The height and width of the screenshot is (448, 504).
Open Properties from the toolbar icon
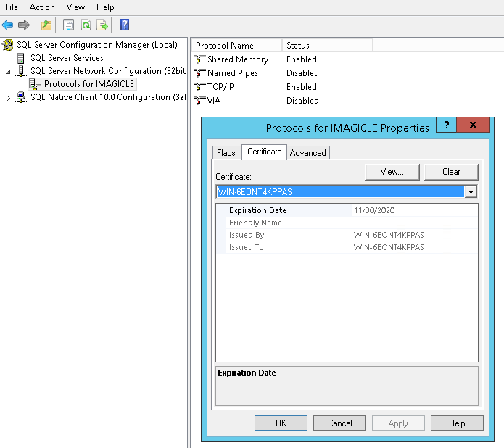point(68,25)
